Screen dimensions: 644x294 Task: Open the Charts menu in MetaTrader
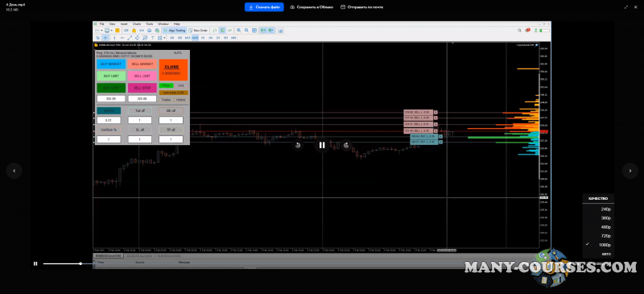coord(136,24)
